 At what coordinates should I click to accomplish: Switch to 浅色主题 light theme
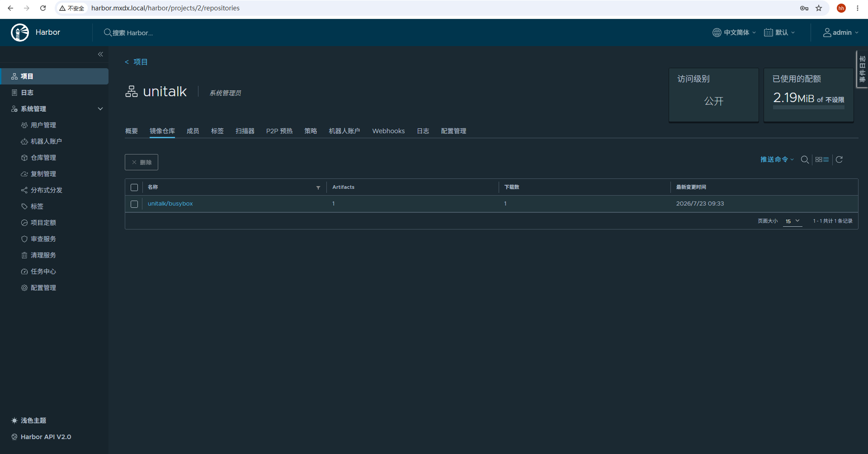29,421
